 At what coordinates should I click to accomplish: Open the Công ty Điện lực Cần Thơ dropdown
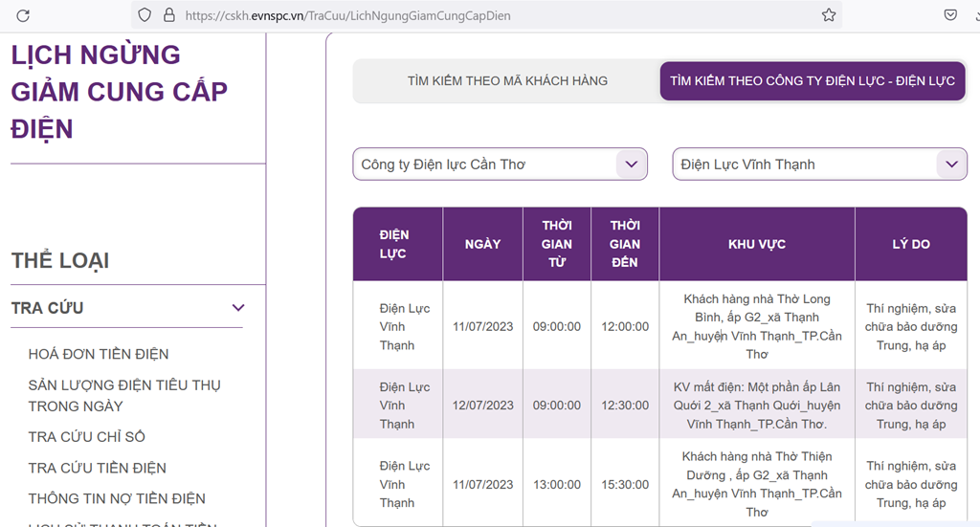500,165
